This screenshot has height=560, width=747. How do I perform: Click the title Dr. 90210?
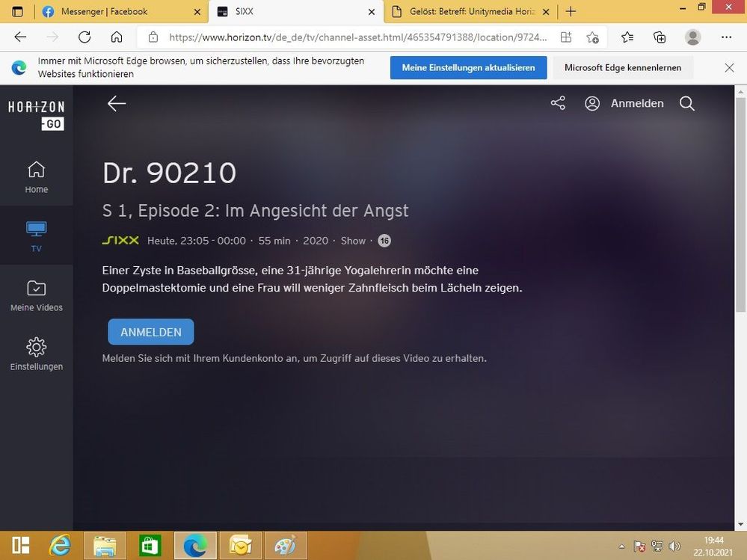[x=169, y=173]
